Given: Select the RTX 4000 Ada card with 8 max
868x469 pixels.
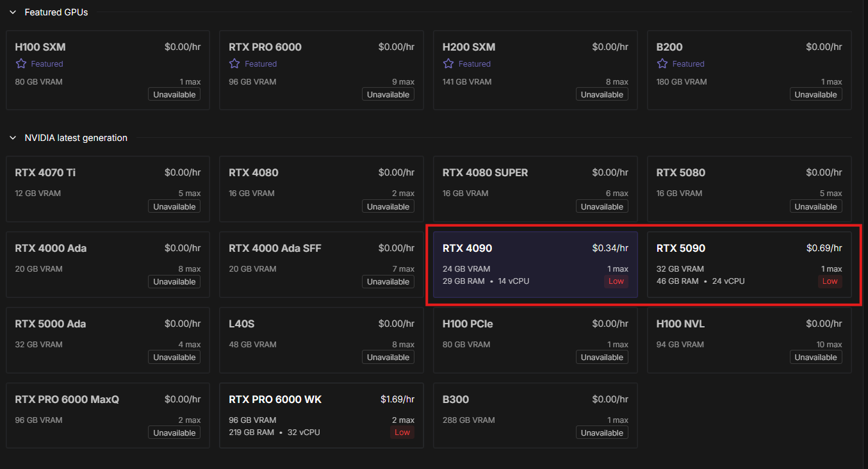Looking at the screenshot, I should (108, 265).
